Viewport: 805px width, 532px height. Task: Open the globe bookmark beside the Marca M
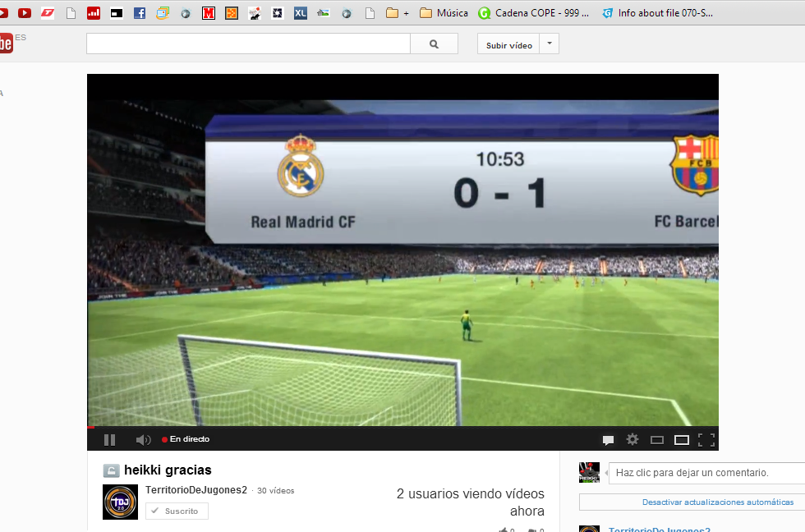(x=186, y=13)
